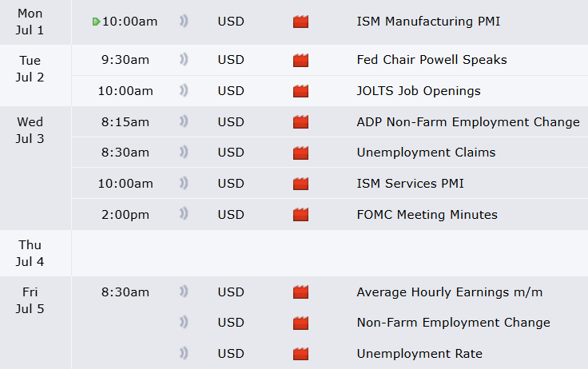588x369 pixels.
Task: Click the red impact icon for Unemployment Claims
Action: point(300,153)
